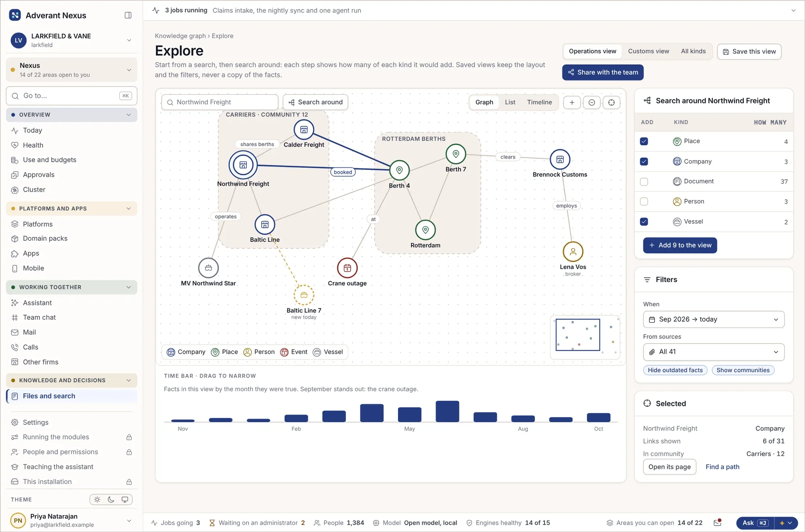
Task: Switch to light theme sun icon
Action: [x=97, y=499]
